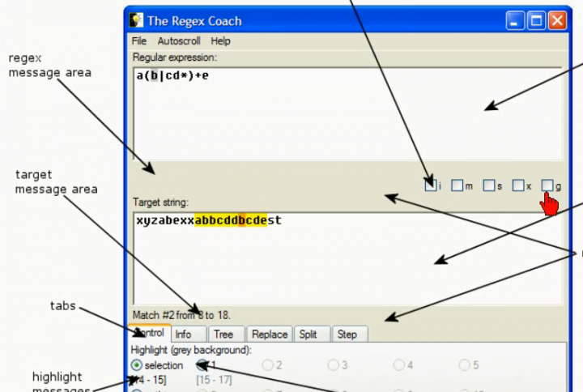Click the 'Highlight (grey background):' label
583x392 pixels.
coord(191,350)
